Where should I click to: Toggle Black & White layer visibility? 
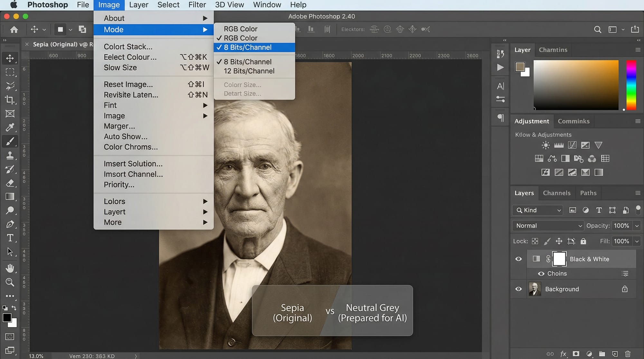pyautogui.click(x=518, y=259)
